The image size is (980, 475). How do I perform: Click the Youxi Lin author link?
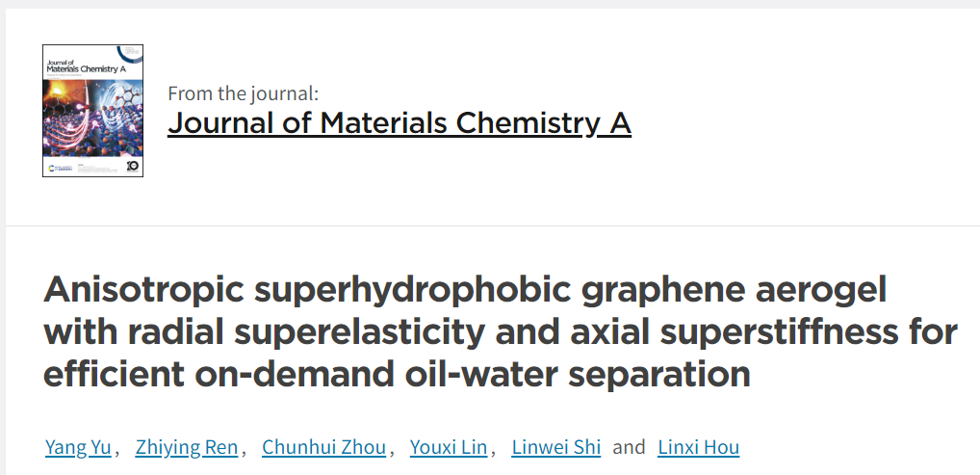pos(449,447)
